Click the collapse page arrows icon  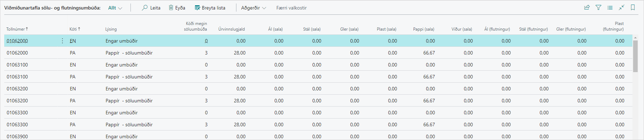click(x=622, y=7)
